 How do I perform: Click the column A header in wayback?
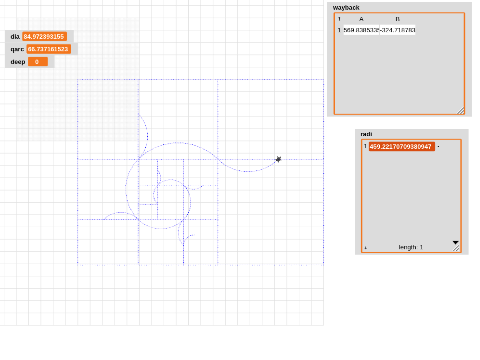pos(361,19)
